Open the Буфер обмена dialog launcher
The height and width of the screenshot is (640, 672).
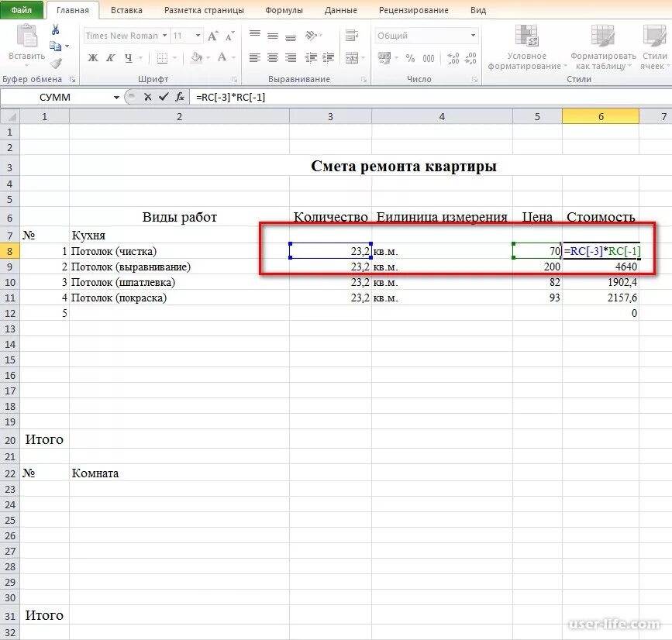coord(72,79)
